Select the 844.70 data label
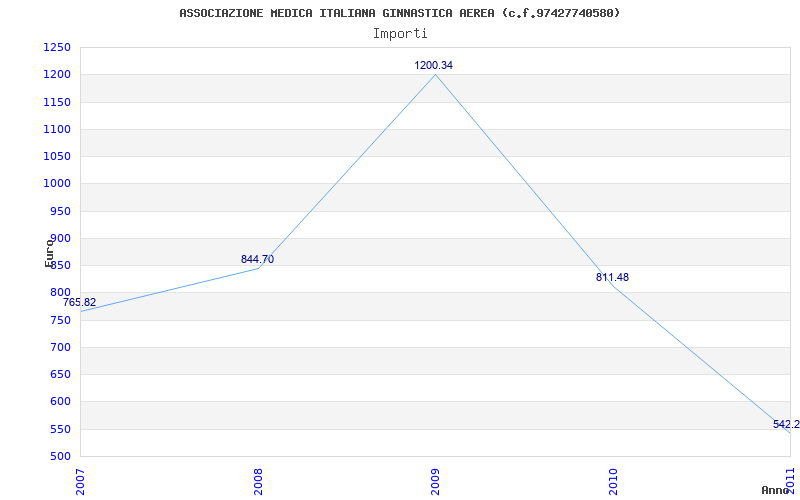Viewport: 800px width, 500px height. [257, 259]
